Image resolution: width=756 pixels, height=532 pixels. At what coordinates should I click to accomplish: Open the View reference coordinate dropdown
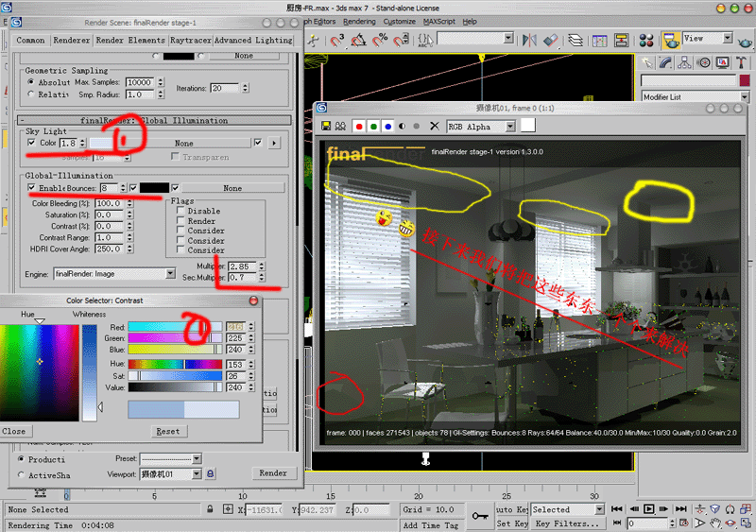(728, 38)
